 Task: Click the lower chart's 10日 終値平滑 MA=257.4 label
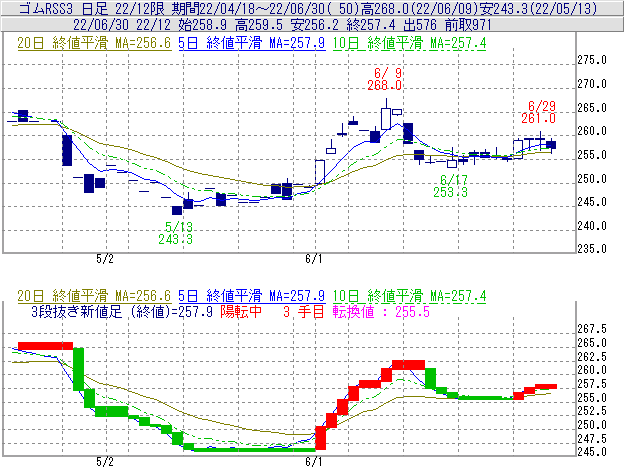(x=410, y=296)
